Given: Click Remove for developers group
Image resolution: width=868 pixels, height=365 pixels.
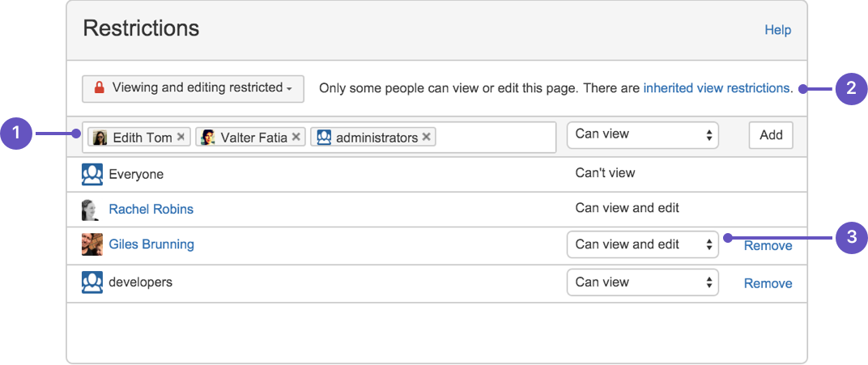Looking at the screenshot, I should 768,283.
